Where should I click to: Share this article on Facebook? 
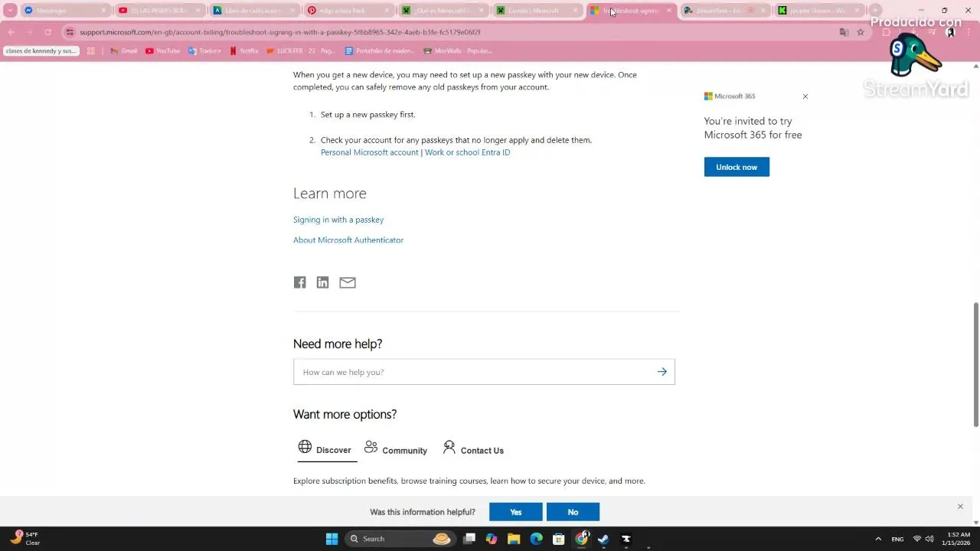point(299,282)
